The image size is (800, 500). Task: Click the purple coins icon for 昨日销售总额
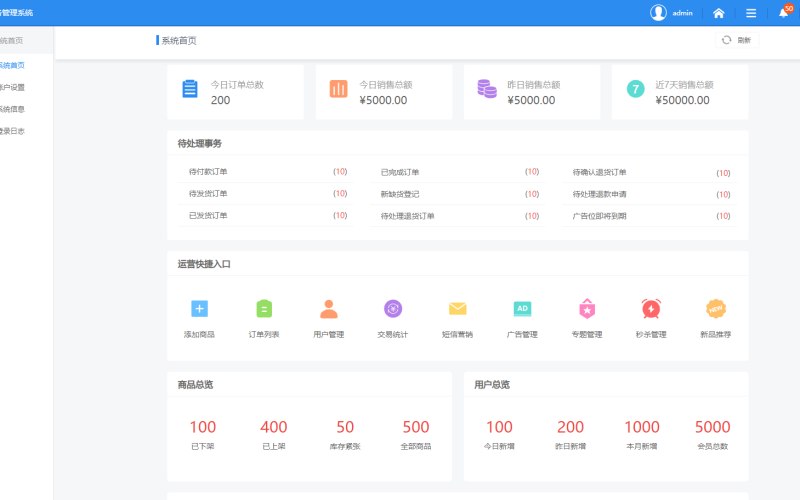[487, 89]
